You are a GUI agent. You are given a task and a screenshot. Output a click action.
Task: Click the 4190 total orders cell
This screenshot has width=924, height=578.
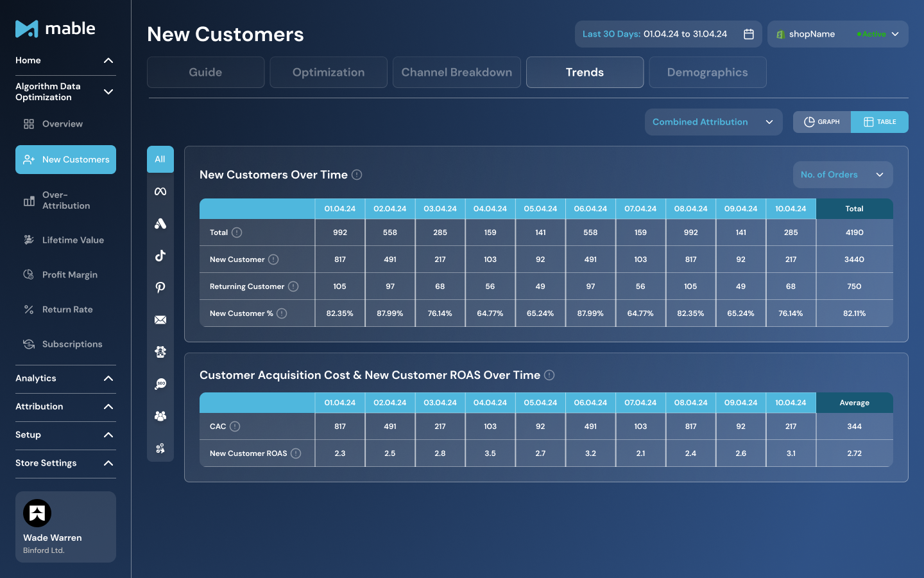point(855,232)
